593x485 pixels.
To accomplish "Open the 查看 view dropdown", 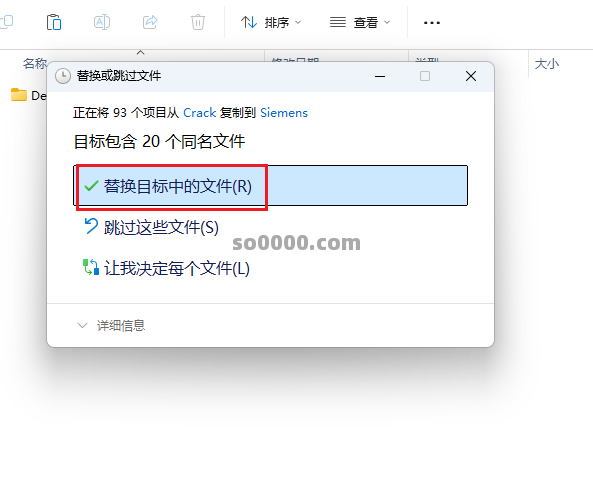I will pyautogui.click(x=360, y=23).
